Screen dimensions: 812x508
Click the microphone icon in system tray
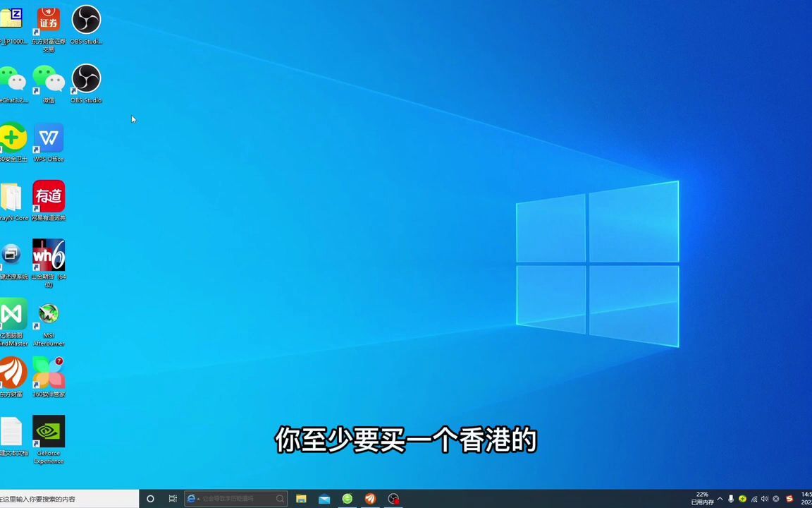[731, 499]
